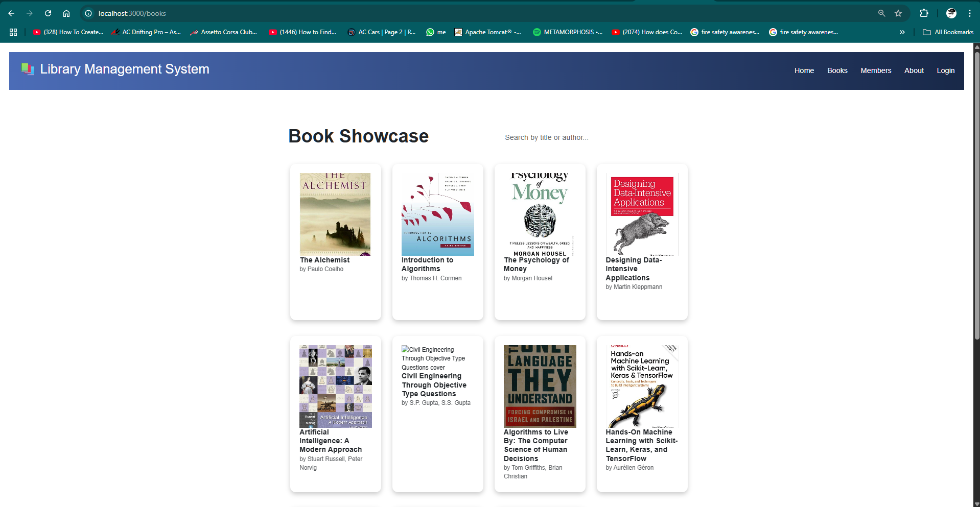Open the browser three-dot menu
The image size is (980, 507).
pos(969,13)
